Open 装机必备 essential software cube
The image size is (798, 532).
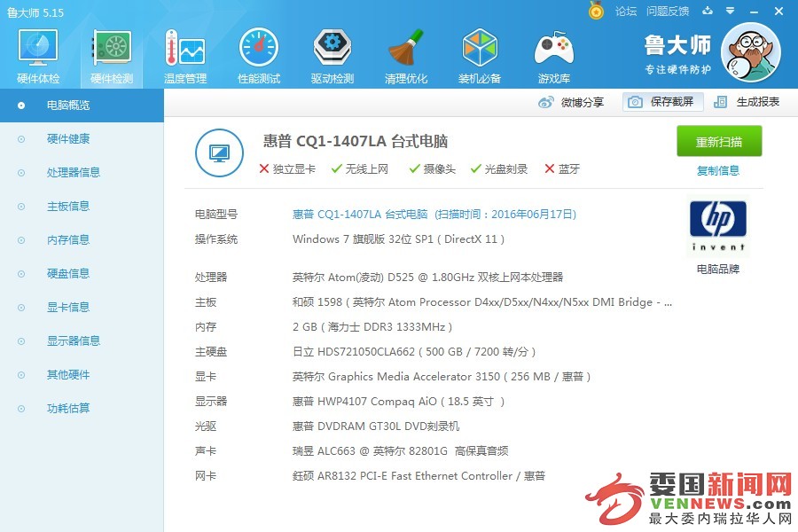coord(480,56)
